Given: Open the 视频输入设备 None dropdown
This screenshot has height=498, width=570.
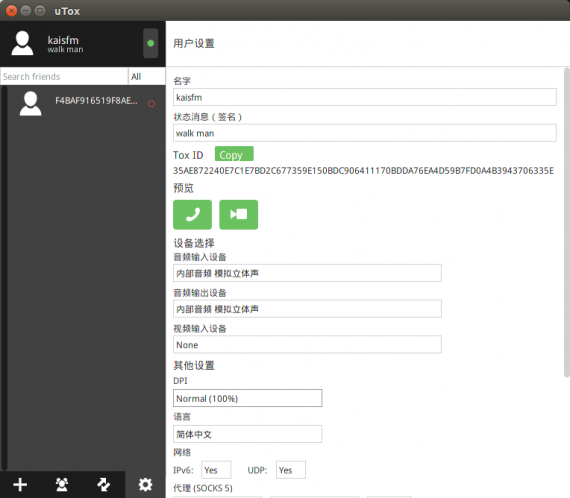Looking at the screenshot, I should point(307,344).
